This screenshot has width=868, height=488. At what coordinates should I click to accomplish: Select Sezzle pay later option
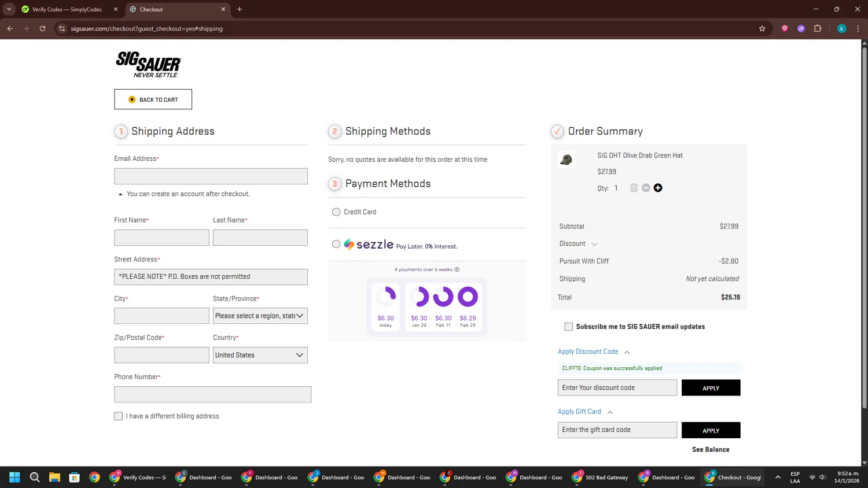pyautogui.click(x=336, y=245)
